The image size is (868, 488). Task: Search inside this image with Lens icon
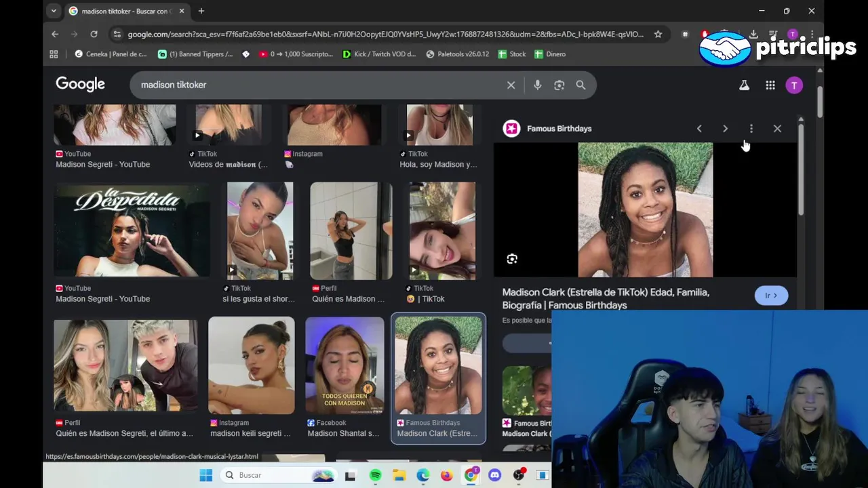pyautogui.click(x=512, y=259)
